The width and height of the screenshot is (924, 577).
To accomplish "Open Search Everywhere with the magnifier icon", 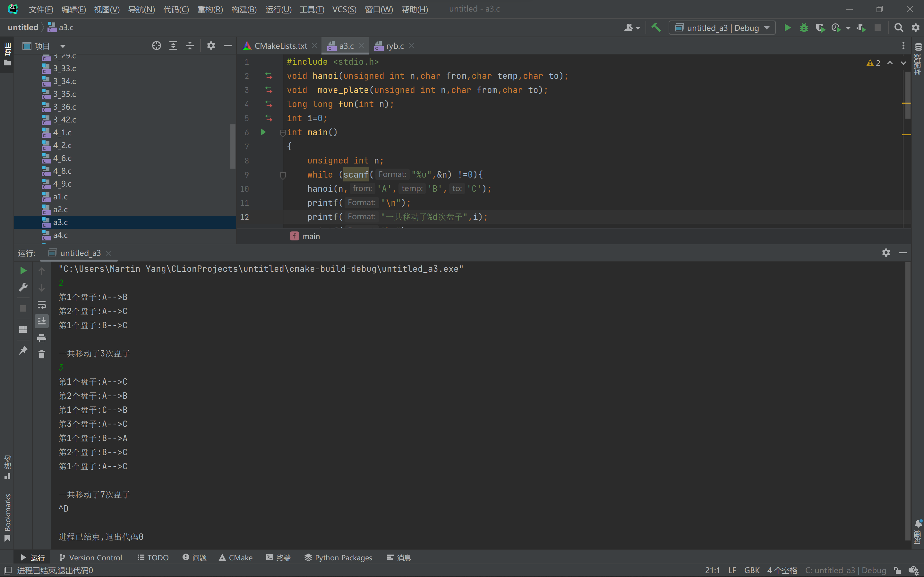I will pos(899,28).
